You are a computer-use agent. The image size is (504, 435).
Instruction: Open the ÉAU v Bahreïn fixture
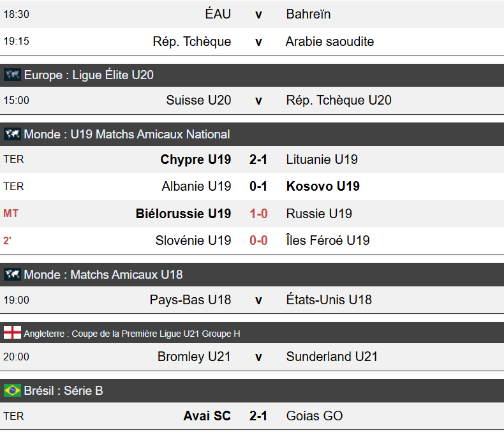click(x=258, y=14)
